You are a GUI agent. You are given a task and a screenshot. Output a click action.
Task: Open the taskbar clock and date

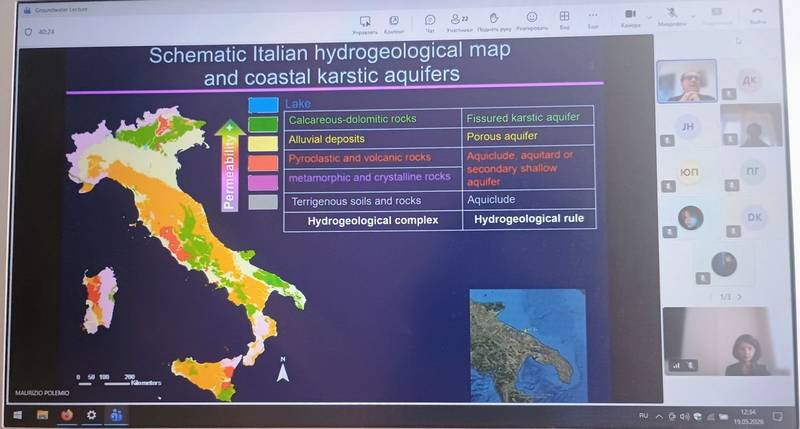pos(748,417)
